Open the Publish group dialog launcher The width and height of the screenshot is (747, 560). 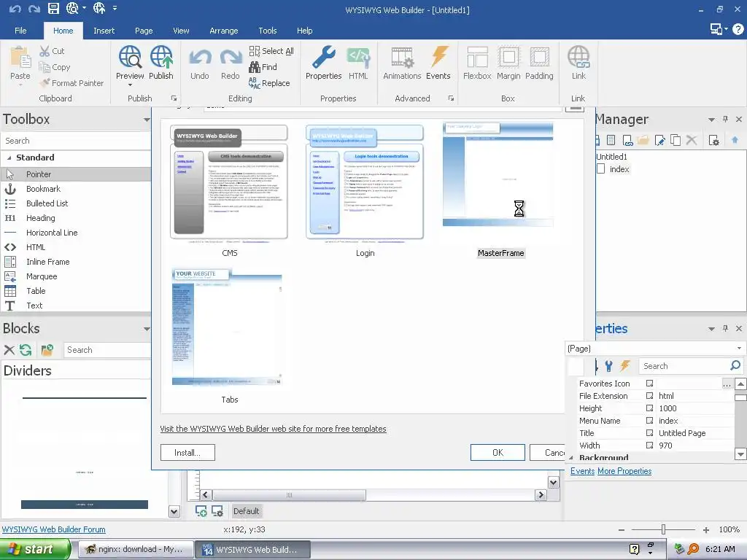tap(174, 98)
